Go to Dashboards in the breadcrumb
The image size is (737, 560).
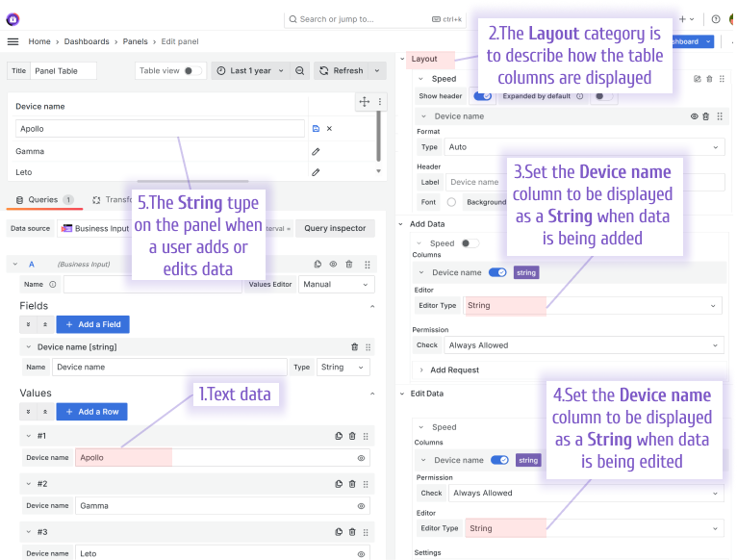pos(87,42)
